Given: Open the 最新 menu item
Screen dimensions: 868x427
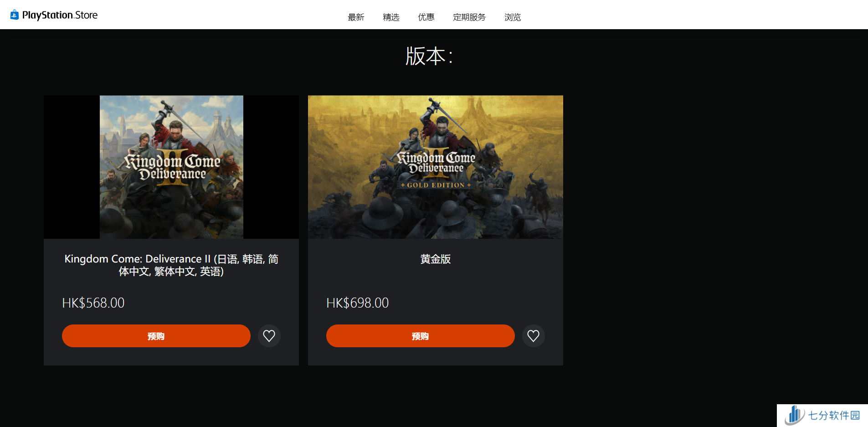Looking at the screenshot, I should pyautogui.click(x=356, y=17).
